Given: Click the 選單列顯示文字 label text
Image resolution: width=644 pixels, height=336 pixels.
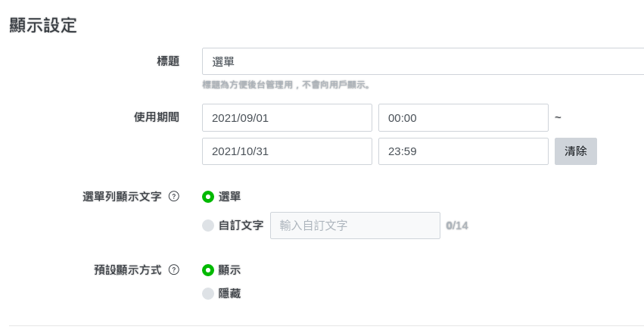Looking at the screenshot, I should click(x=122, y=197).
